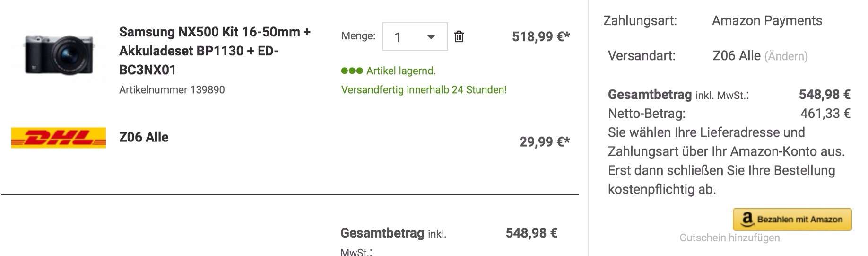
Task: Click the Versandart label in the summary
Action: (642, 56)
